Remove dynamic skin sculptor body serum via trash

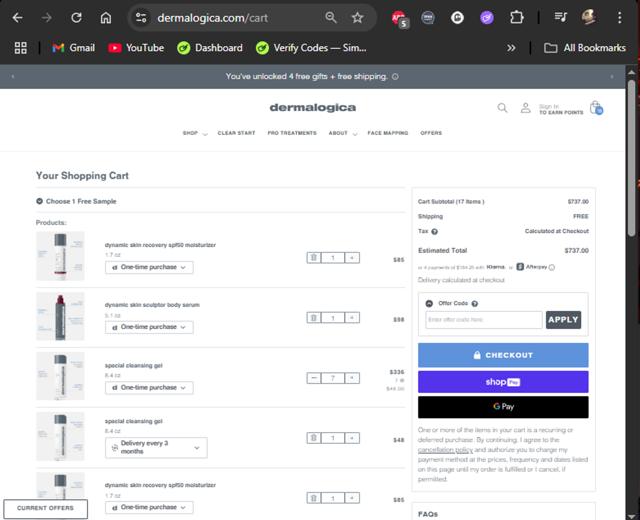[x=313, y=318]
